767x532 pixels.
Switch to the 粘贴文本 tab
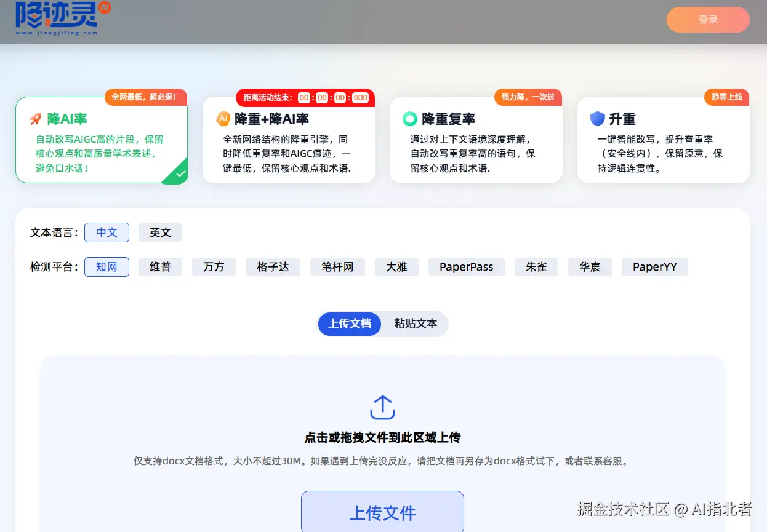point(416,324)
